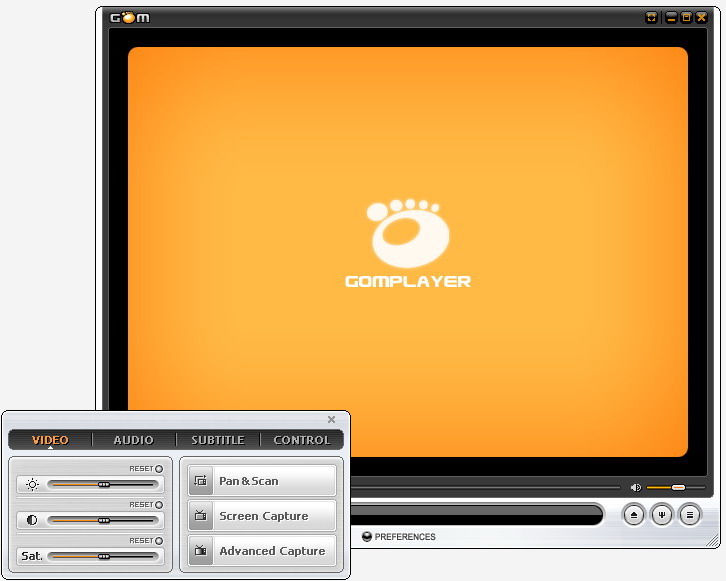Click the Pan & Scan button
Image resolution: width=726 pixels, height=581 pixels.
click(x=262, y=481)
